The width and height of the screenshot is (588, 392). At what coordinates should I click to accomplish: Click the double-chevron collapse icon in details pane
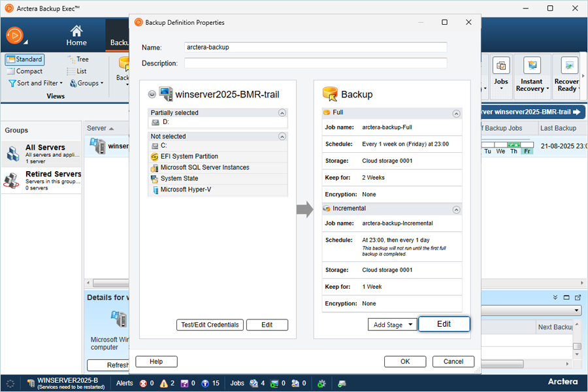555,297
